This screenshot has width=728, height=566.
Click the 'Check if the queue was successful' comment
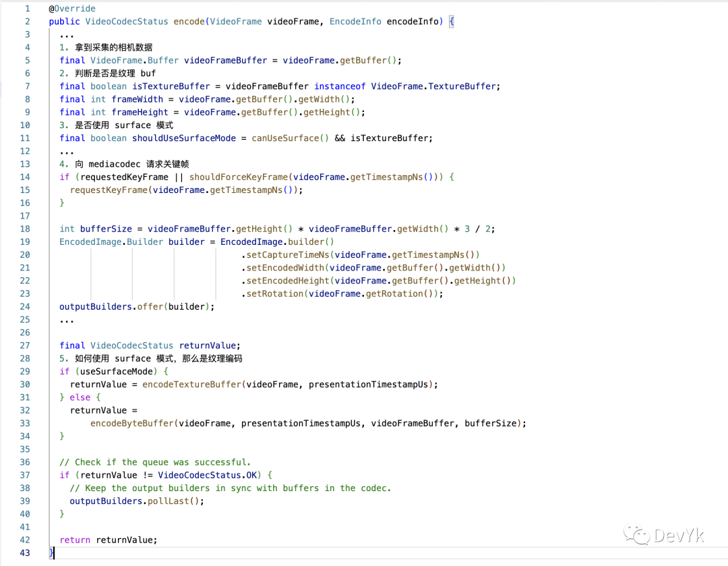pyautogui.click(x=155, y=462)
